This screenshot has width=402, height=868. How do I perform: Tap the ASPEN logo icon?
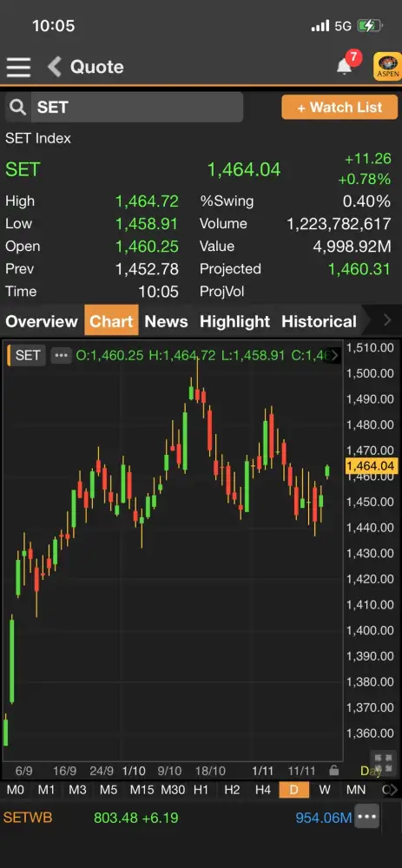pos(387,67)
